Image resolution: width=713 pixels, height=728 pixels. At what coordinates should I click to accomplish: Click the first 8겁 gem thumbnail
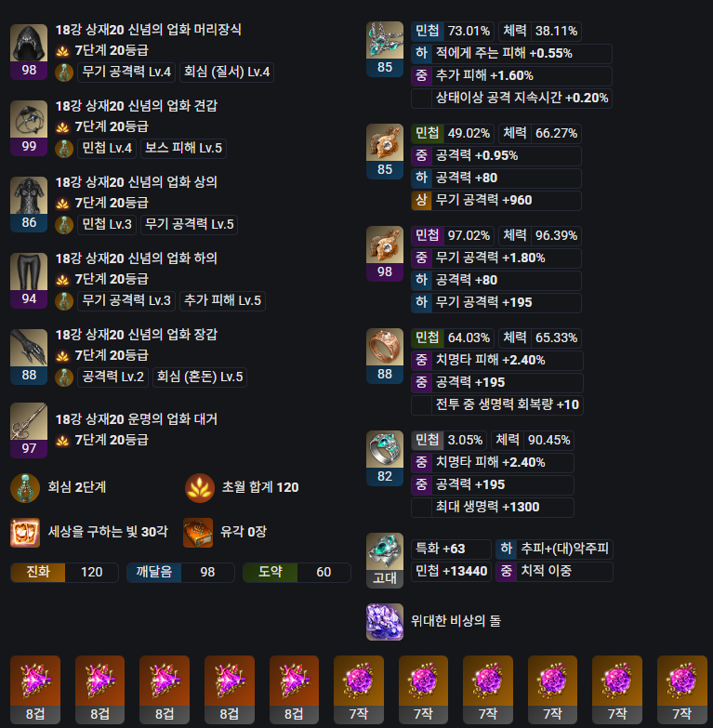pyautogui.click(x=35, y=690)
